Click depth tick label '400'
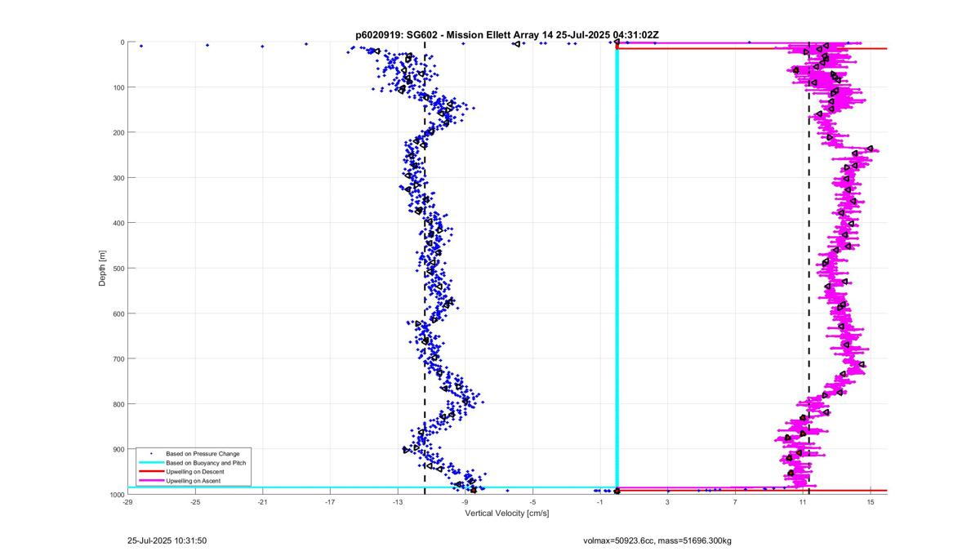980x556 pixels. pos(118,223)
